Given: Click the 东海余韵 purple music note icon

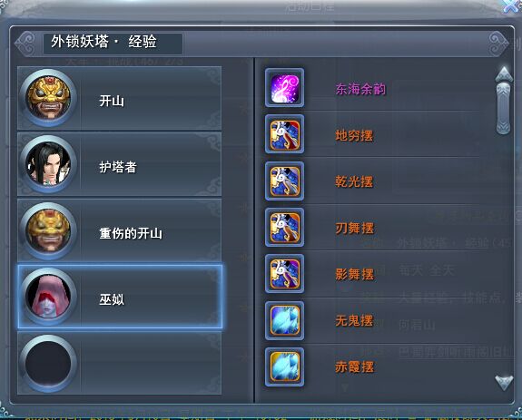Looking at the screenshot, I should coord(285,88).
